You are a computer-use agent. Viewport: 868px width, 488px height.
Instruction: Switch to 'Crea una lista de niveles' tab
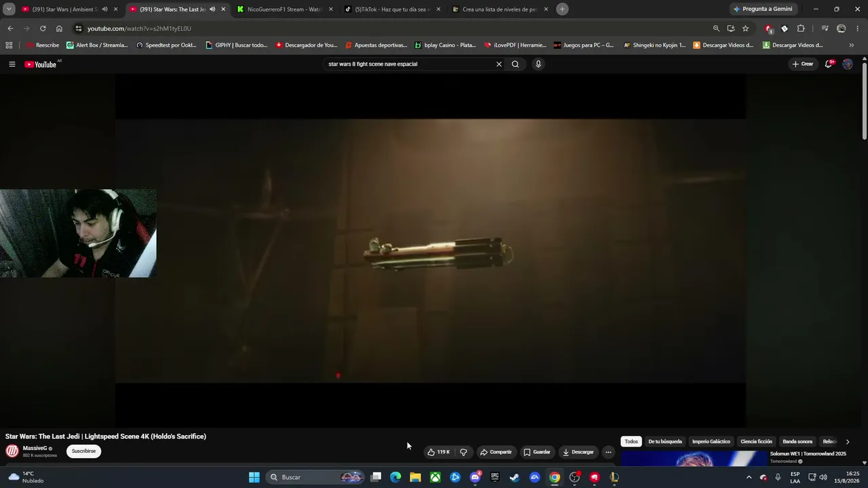(x=498, y=9)
